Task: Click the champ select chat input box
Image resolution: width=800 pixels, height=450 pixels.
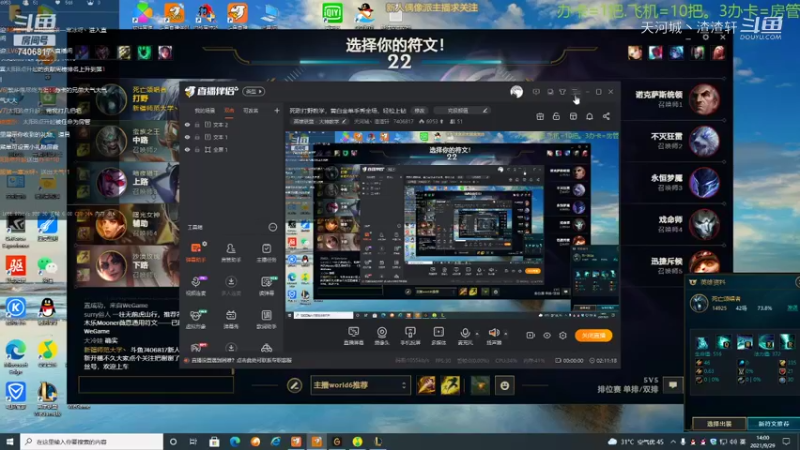Action: [x=156, y=385]
